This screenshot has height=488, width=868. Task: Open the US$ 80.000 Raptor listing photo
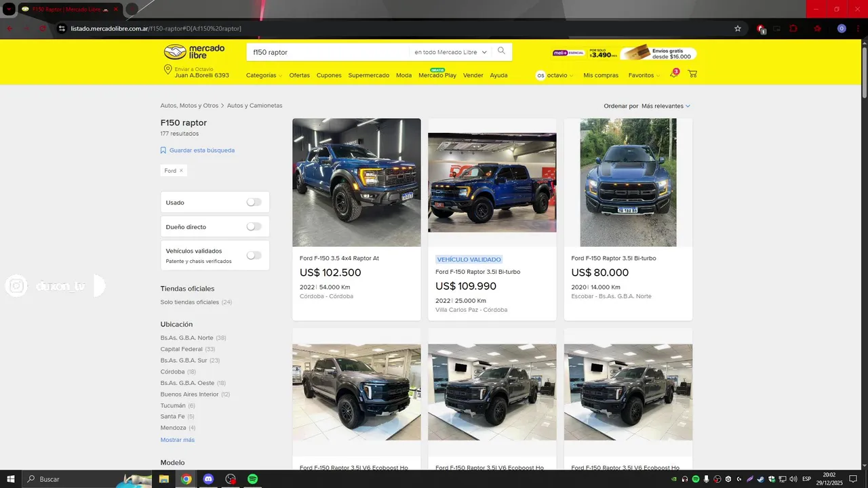click(629, 182)
